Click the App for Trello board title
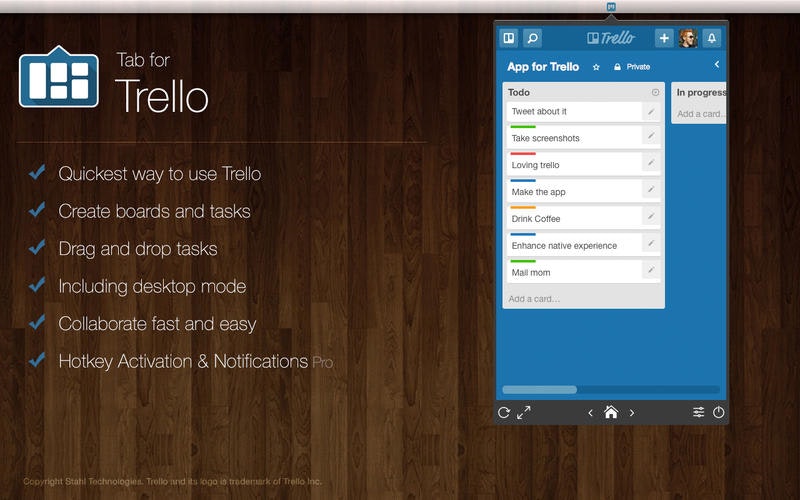The image size is (800, 500). coord(543,67)
